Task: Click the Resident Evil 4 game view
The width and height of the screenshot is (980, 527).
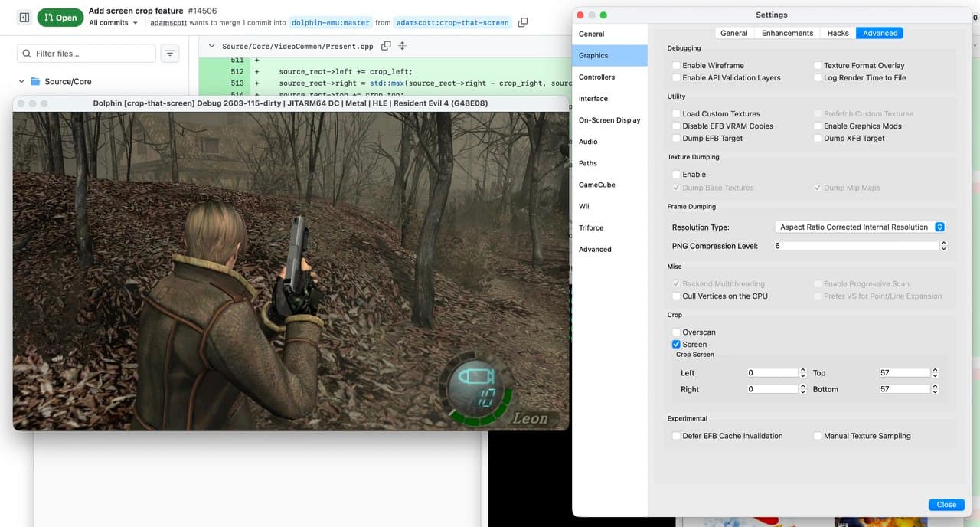Action: pyautogui.click(x=291, y=271)
